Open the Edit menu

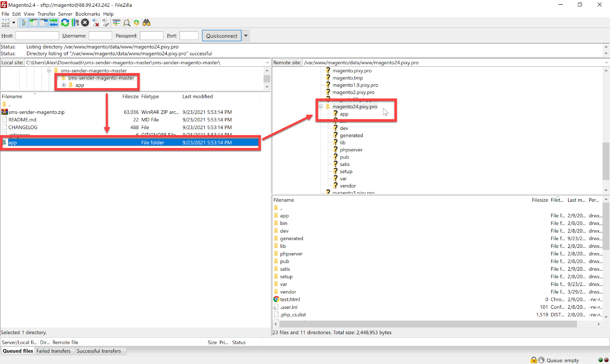pos(16,14)
